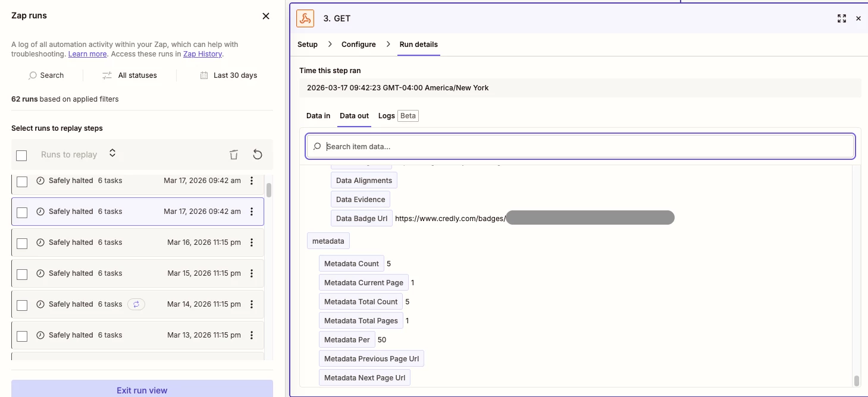
Task: Click the halted status icon on Mar 13 run
Action: (40, 335)
